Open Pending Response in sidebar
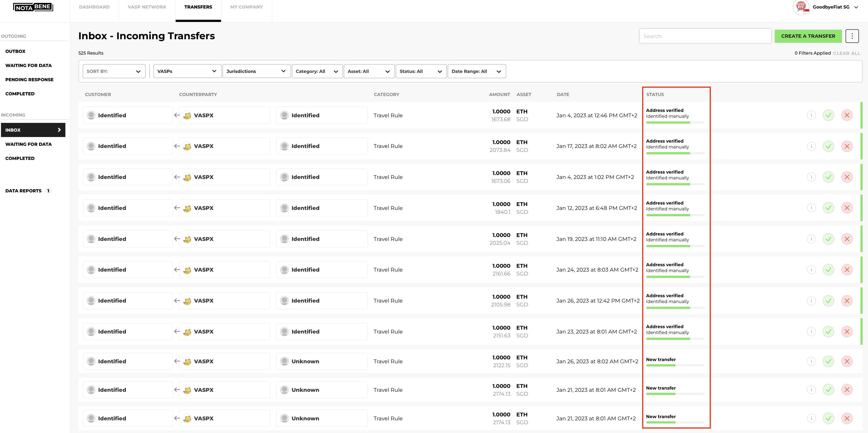 pos(29,79)
